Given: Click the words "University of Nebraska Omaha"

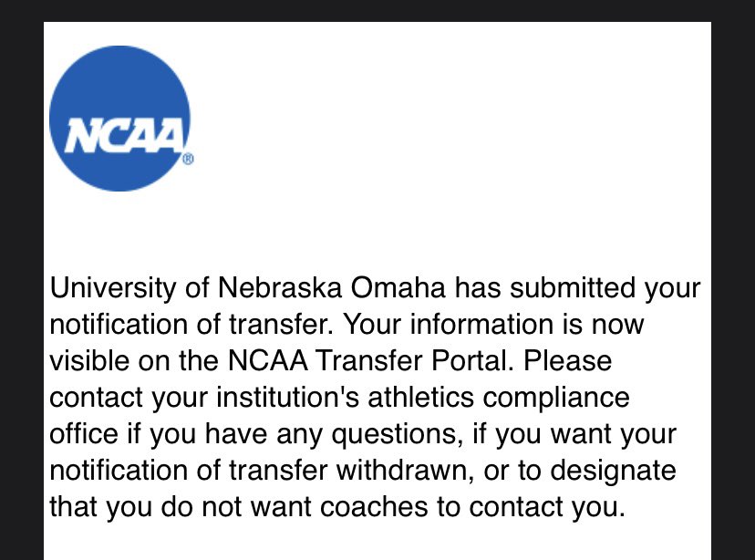Looking at the screenshot, I should point(248,288).
